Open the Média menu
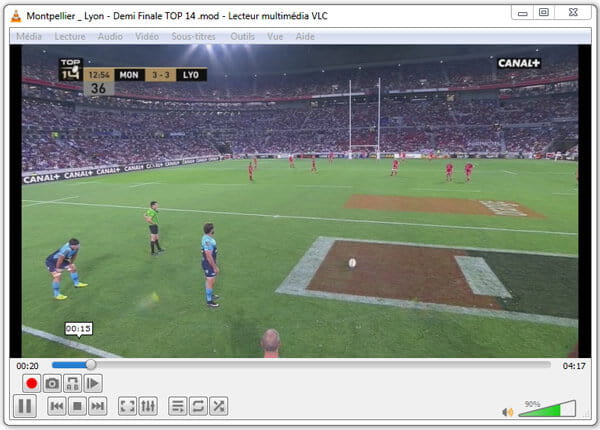Screen dimensions: 600x430 (29, 36)
